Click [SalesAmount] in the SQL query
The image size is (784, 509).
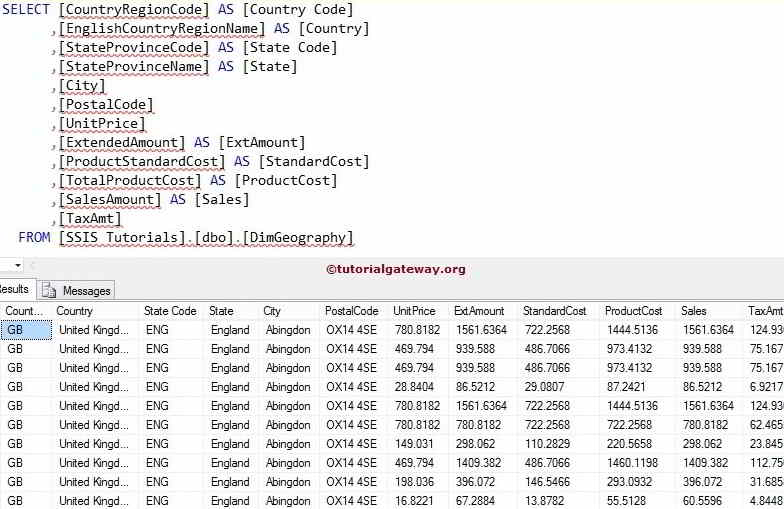[110, 200]
